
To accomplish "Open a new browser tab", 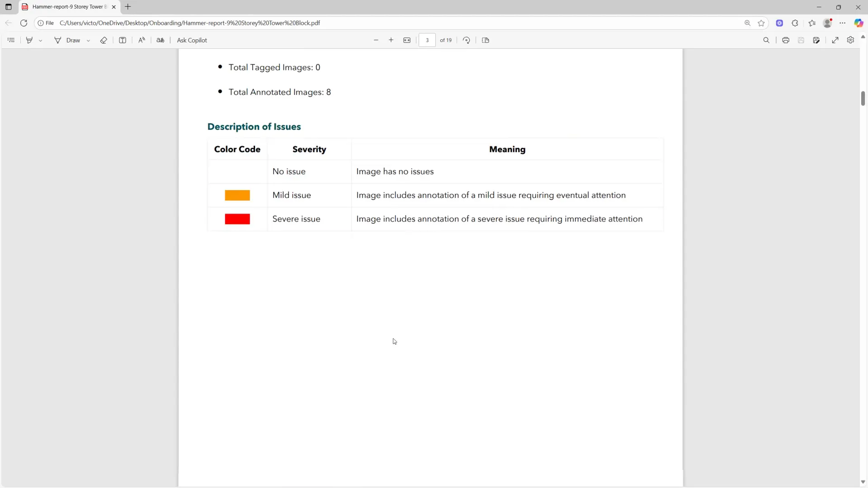I will tap(128, 7).
